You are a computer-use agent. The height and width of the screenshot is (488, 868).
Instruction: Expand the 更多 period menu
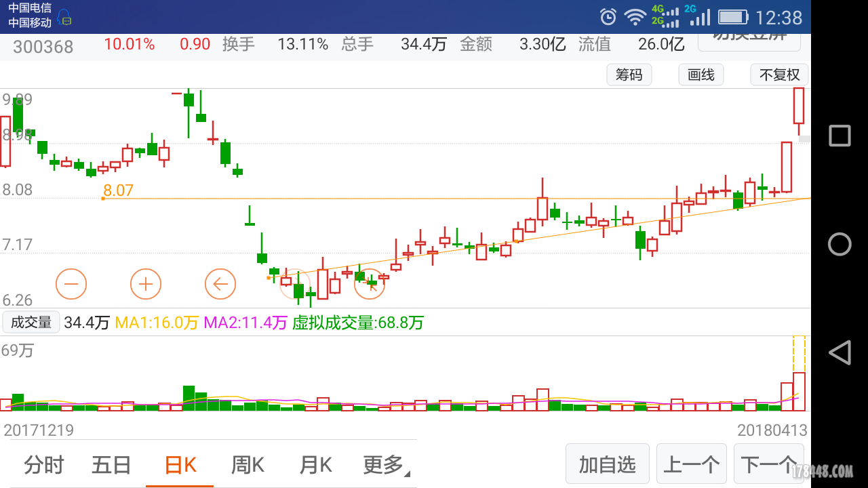[x=387, y=465]
